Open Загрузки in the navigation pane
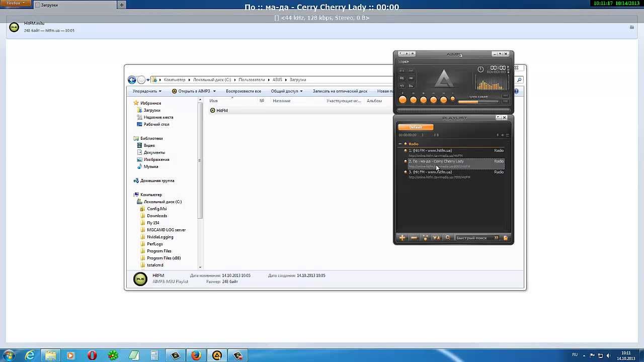 151,110
